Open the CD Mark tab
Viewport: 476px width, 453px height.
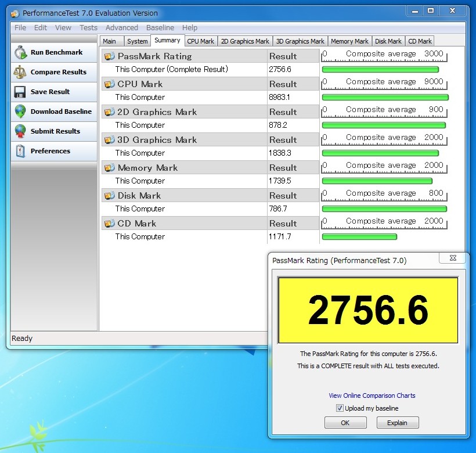point(420,41)
